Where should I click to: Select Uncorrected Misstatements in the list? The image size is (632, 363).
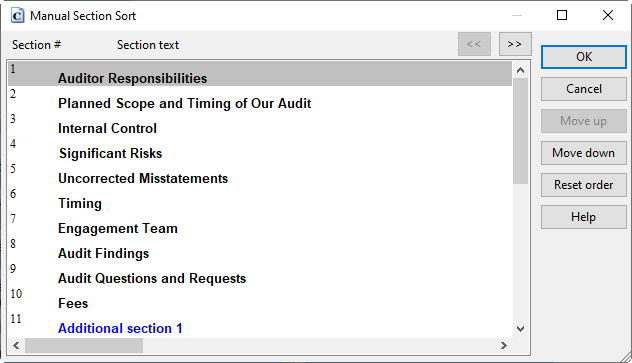(x=260, y=174)
